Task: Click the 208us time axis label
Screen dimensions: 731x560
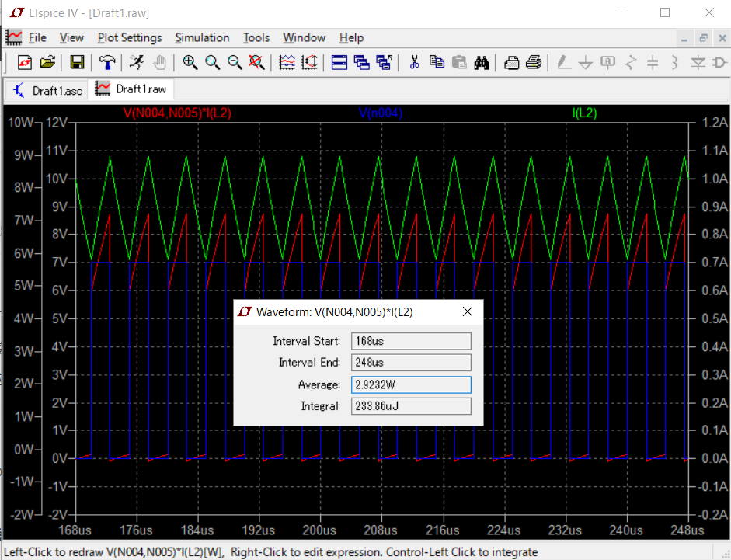Action: coord(381,530)
